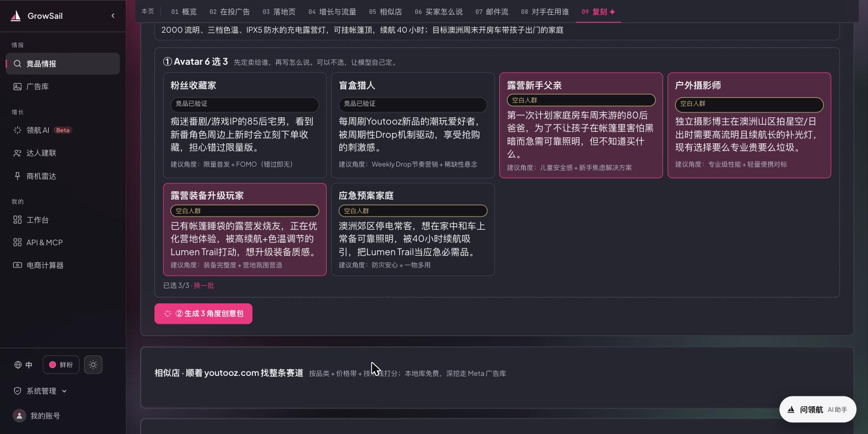Click the 生成 3 角度创意包 button
The height and width of the screenshot is (434, 868).
pyautogui.click(x=203, y=314)
